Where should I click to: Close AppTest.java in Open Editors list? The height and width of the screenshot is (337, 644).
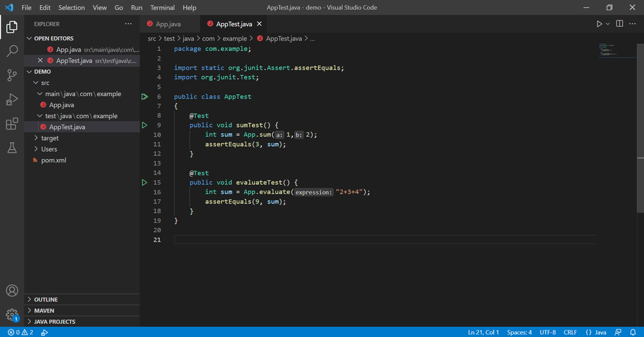(40, 61)
